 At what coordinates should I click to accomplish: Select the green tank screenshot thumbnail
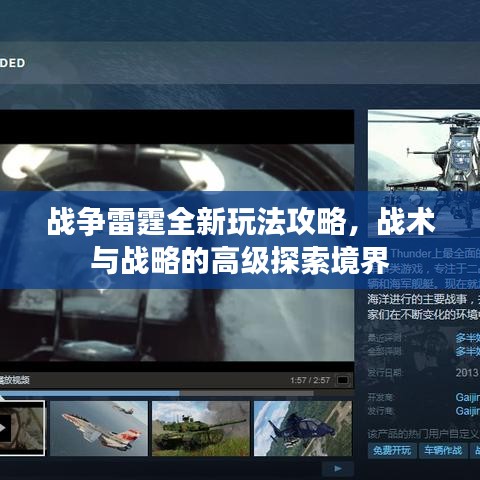pyautogui.click(x=201, y=428)
